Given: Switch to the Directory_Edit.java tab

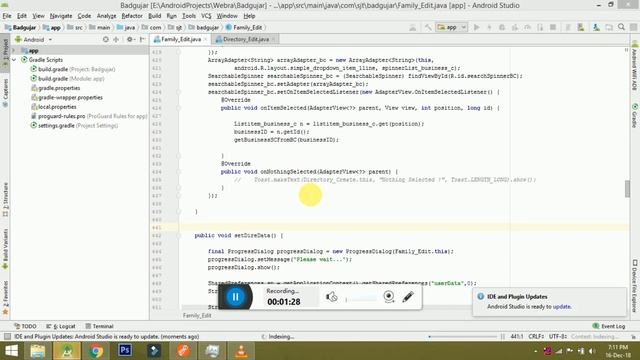Looking at the screenshot, I should [245, 39].
